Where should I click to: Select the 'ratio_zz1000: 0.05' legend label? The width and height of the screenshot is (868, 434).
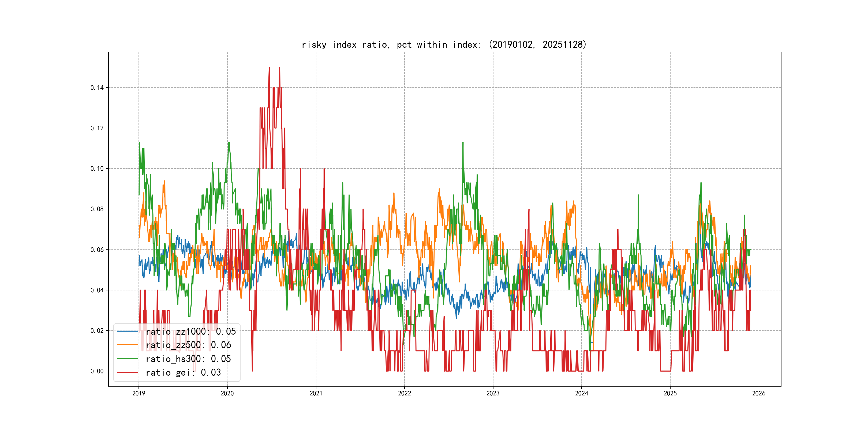(191, 331)
